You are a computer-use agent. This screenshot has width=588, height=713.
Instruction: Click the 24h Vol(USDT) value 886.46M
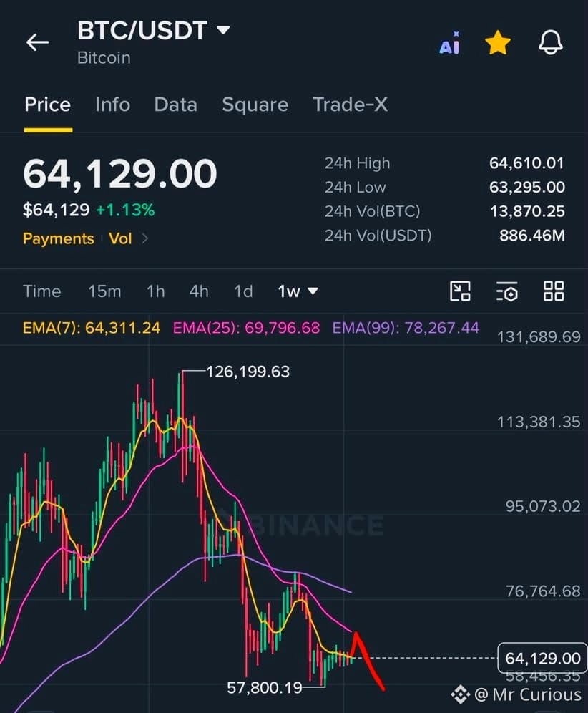pyautogui.click(x=532, y=235)
